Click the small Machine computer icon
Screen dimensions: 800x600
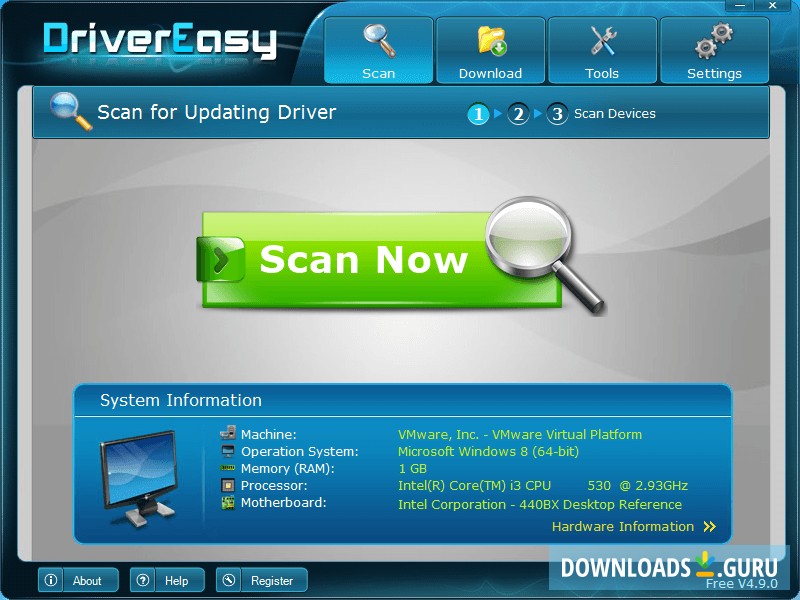[229, 434]
